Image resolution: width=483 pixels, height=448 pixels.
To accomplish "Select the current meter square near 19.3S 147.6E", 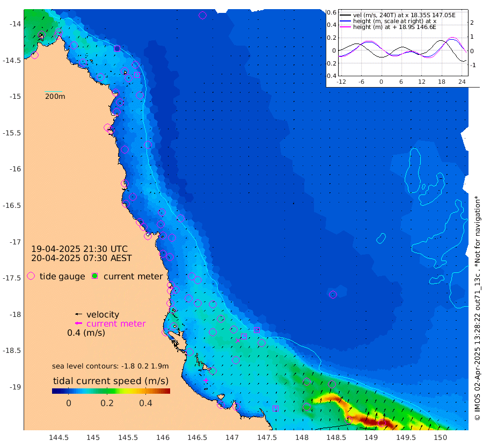I will click(275, 409).
